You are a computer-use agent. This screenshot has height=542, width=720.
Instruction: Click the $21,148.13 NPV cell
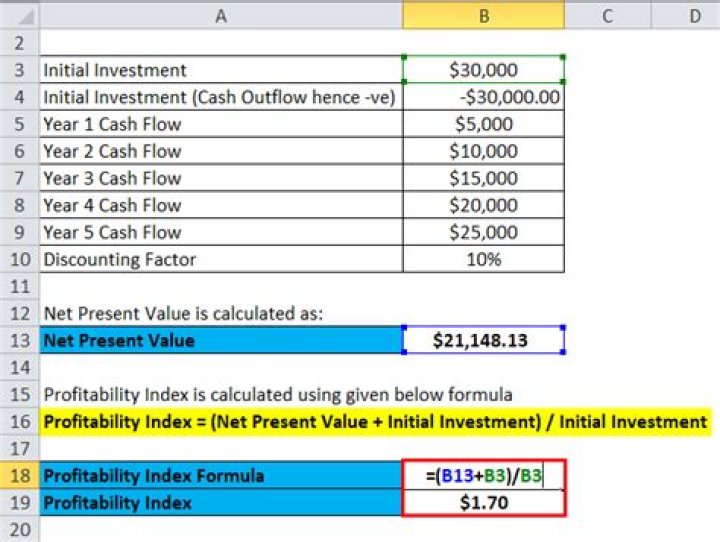click(x=484, y=340)
